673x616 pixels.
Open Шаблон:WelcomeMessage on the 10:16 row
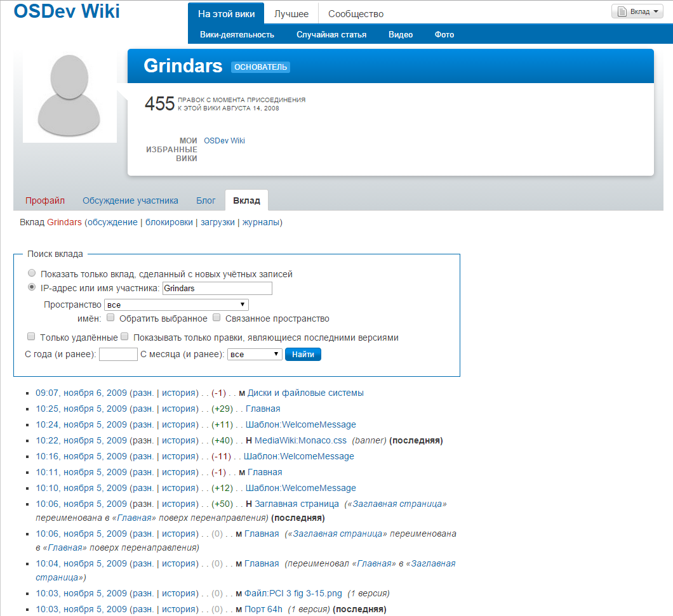pos(299,456)
